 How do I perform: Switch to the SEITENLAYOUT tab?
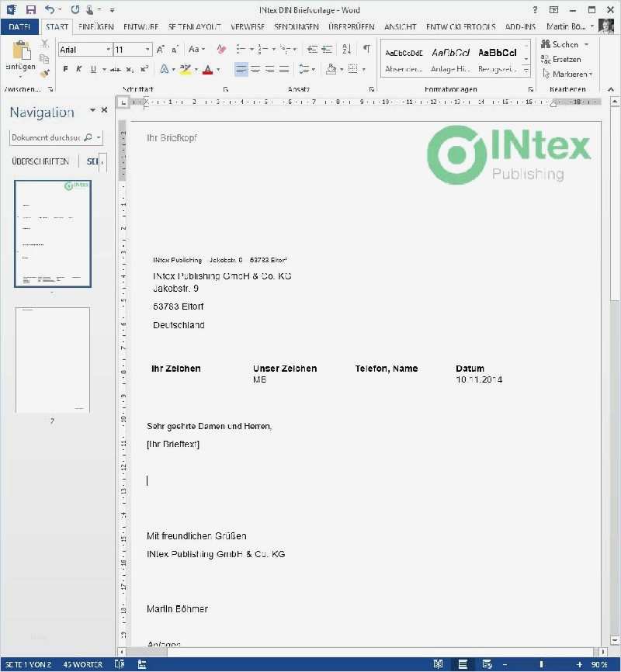[195, 26]
